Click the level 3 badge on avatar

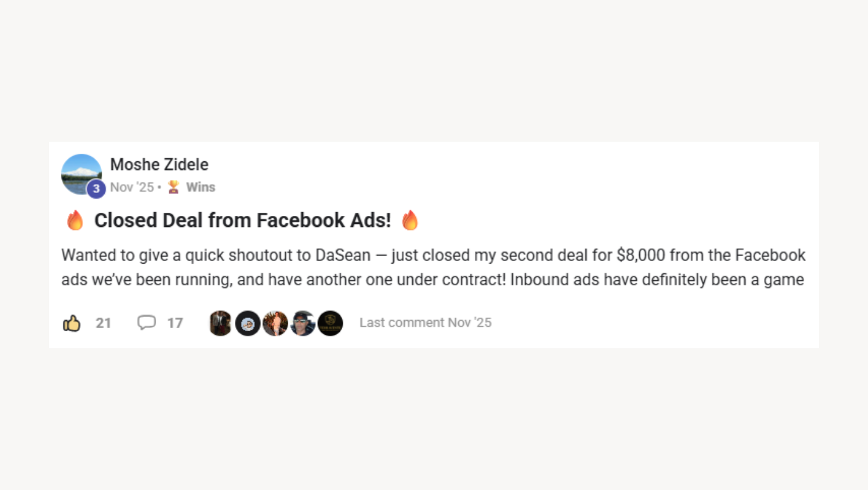click(x=96, y=189)
